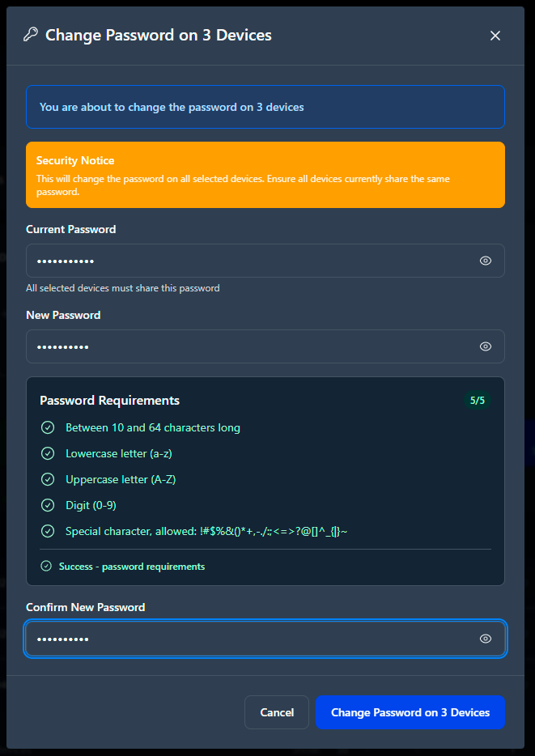Viewport: 535px width, 756px height.
Task: Show the Current Password with eye icon
Action: point(486,261)
